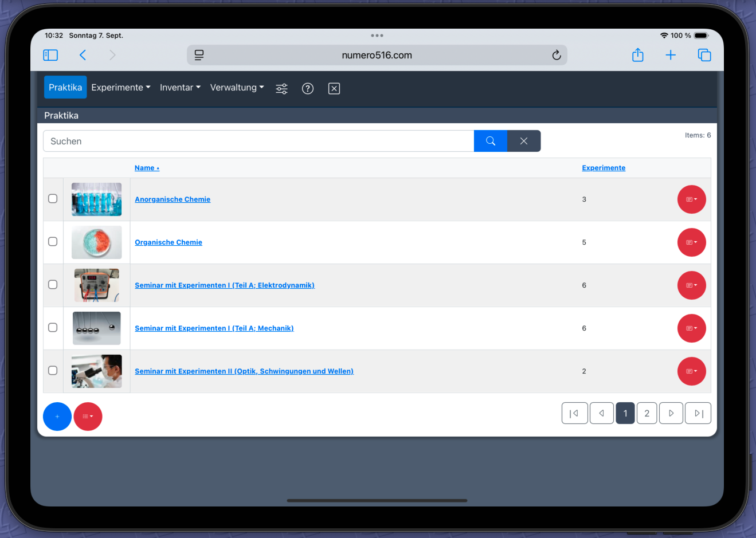This screenshot has height=538, width=756.
Task: Open the Verwaltung menu
Action: pos(237,88)
